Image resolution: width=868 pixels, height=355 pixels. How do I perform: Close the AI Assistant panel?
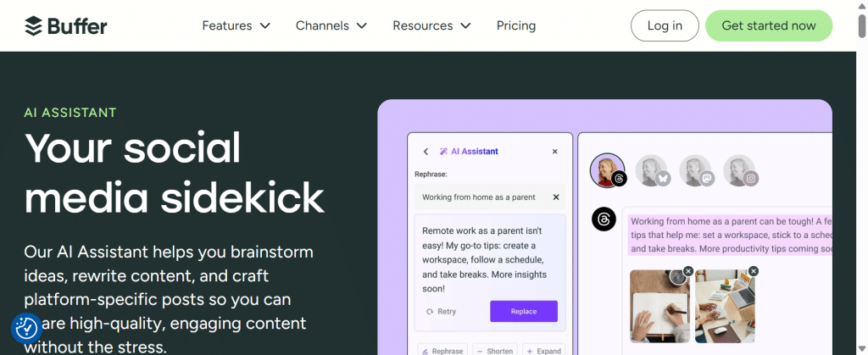point(555,152)
